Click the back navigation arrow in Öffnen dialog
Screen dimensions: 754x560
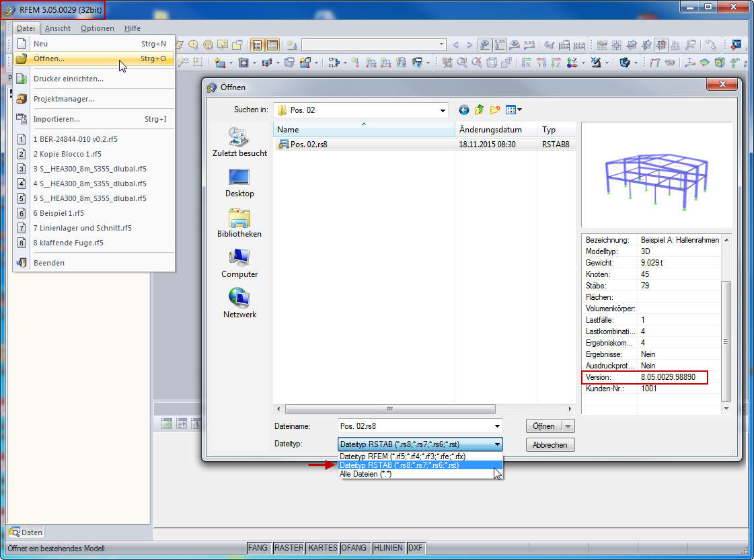[x=463, y=110]
